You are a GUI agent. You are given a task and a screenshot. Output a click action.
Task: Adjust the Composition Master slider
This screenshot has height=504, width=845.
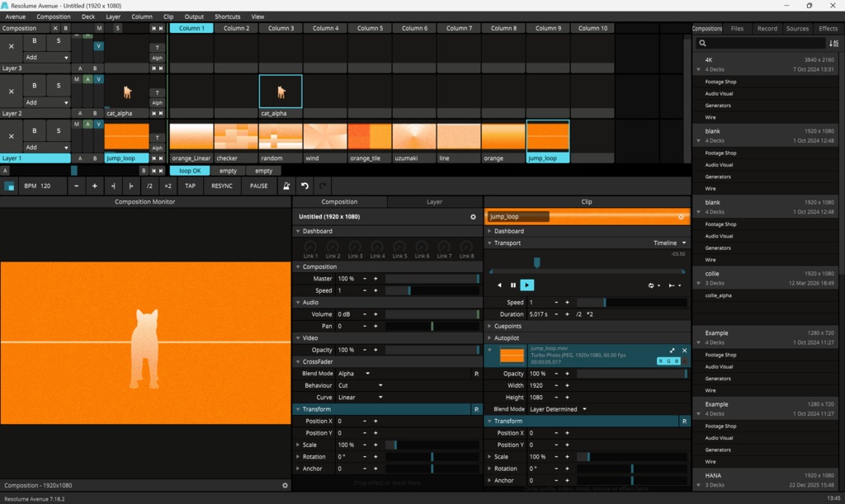pos(432,279)
